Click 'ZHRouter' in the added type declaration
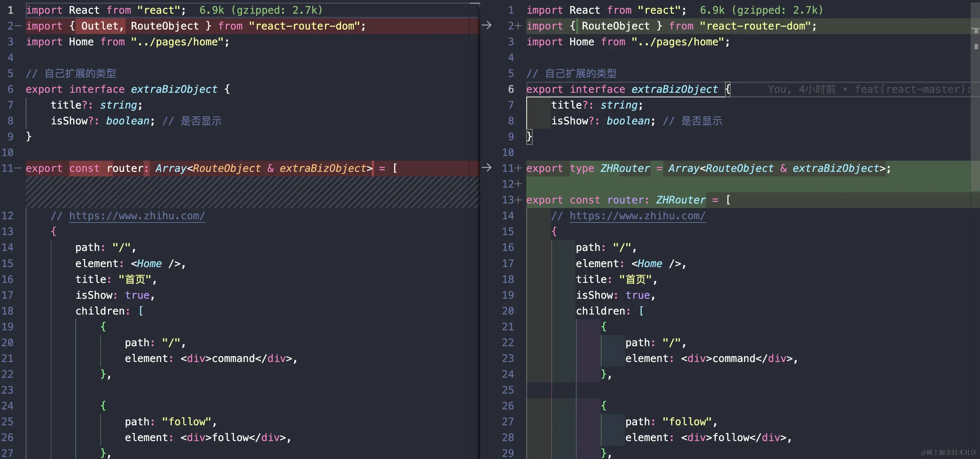 (x=625, y=168)
